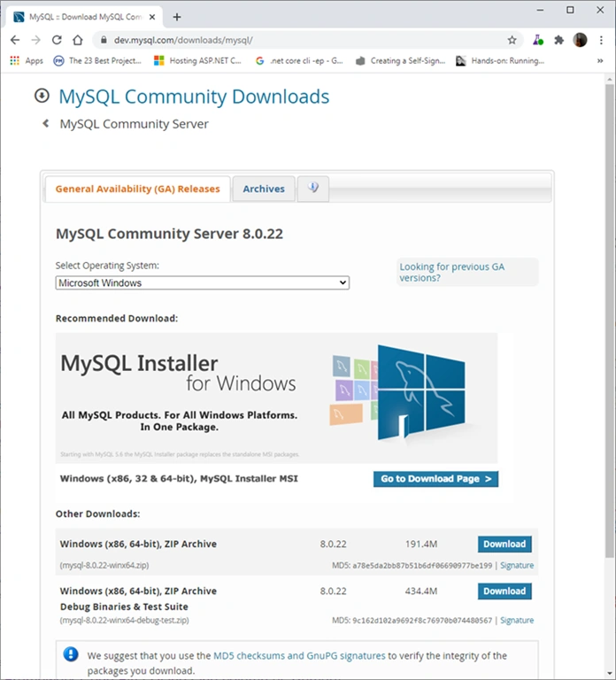The image size is (616, 680).
Task: Click the MySQL Installer for Windows banner
Action: [276, 398]
